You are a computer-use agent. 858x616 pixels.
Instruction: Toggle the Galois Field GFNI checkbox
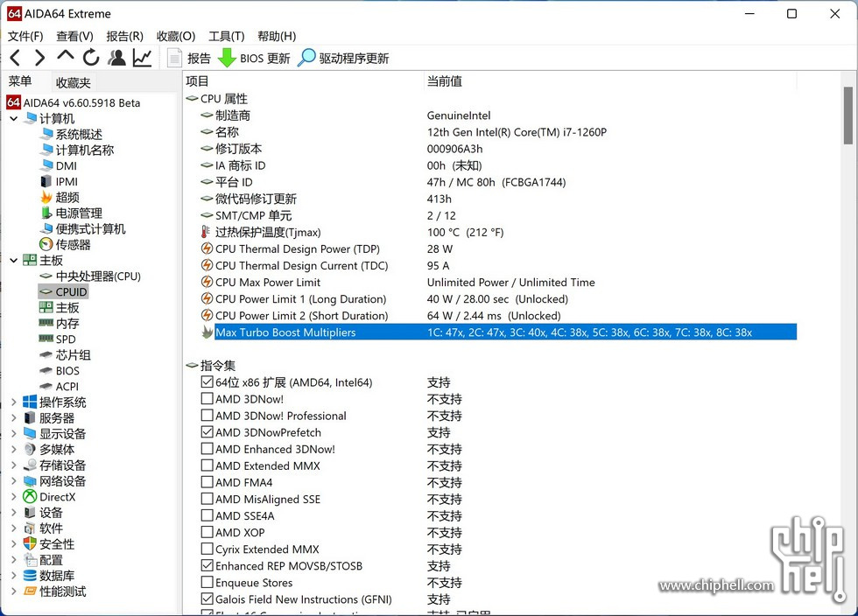[x=207, y=599]
